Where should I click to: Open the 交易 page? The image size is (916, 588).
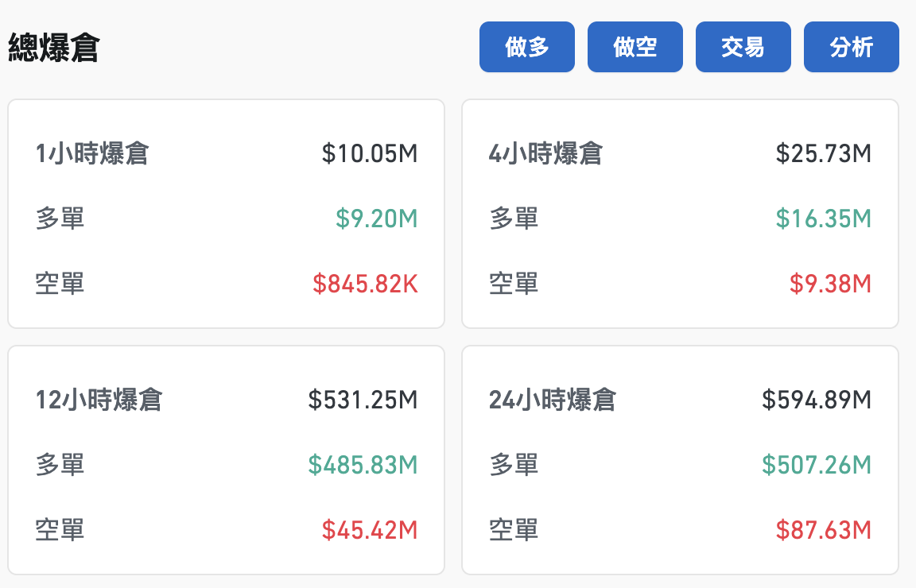click(x=743, y=47)
